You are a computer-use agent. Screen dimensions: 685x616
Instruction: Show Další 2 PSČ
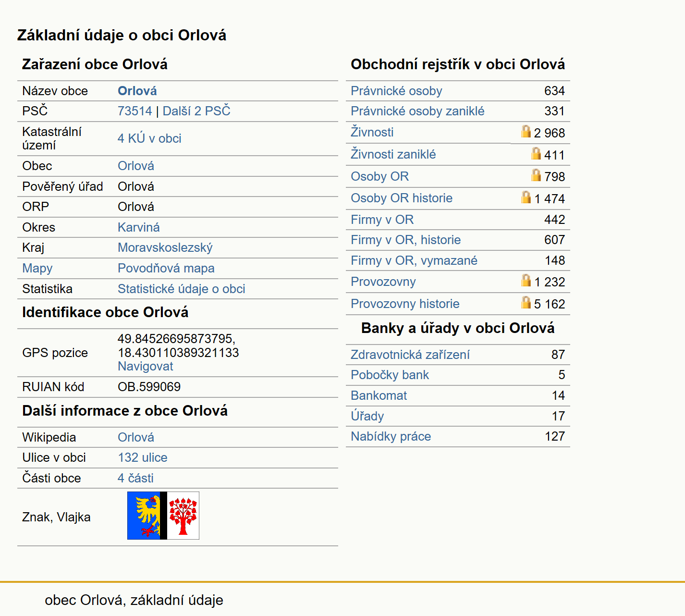(x=196, y=111)
